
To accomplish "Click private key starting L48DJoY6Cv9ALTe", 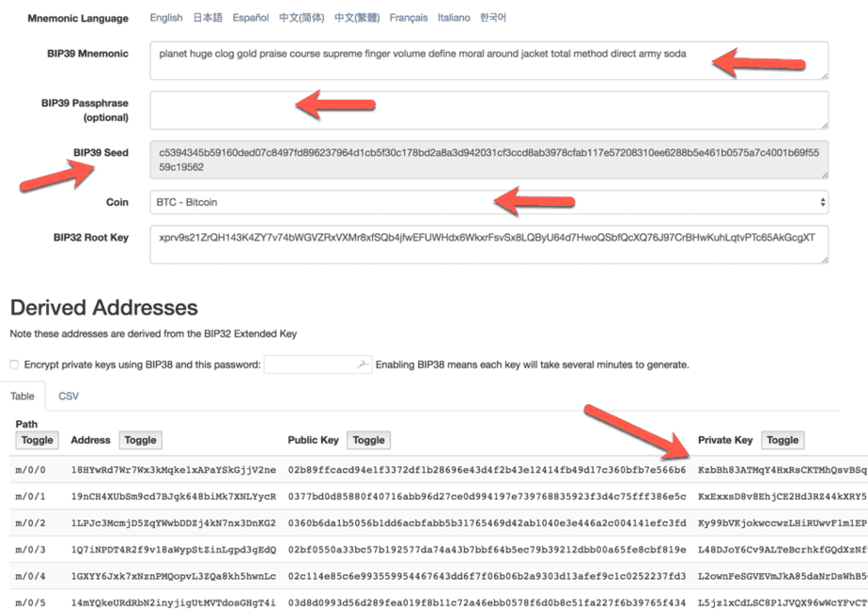I will (x=783, y=550).
